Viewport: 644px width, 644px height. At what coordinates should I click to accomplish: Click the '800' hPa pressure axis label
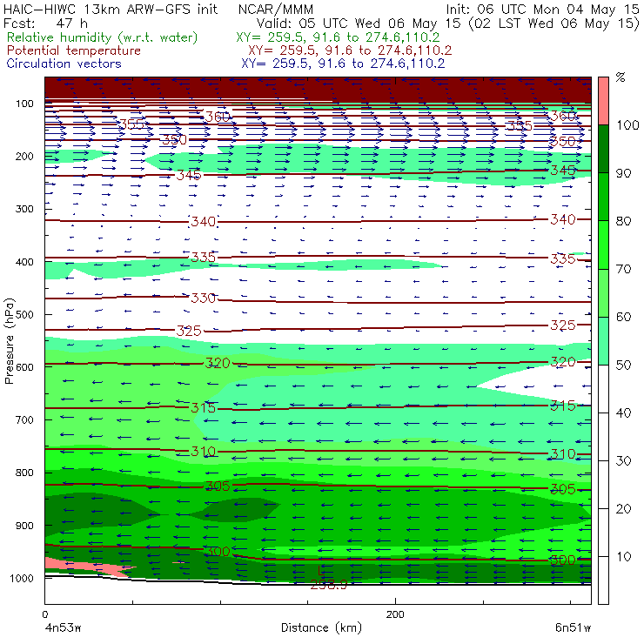point(24,473)
